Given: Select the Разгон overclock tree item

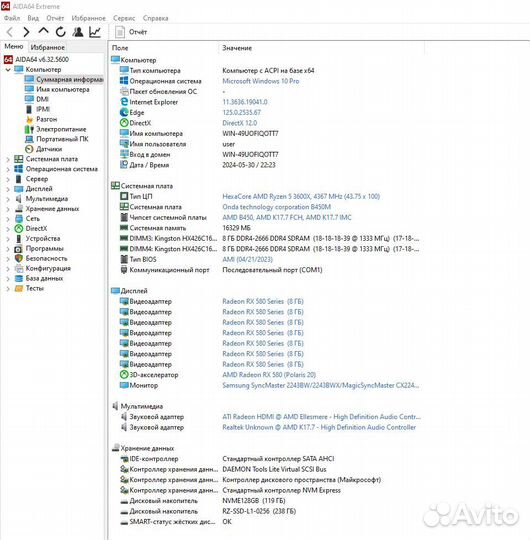Looking at the screenshot, I should tap(46, 119).
